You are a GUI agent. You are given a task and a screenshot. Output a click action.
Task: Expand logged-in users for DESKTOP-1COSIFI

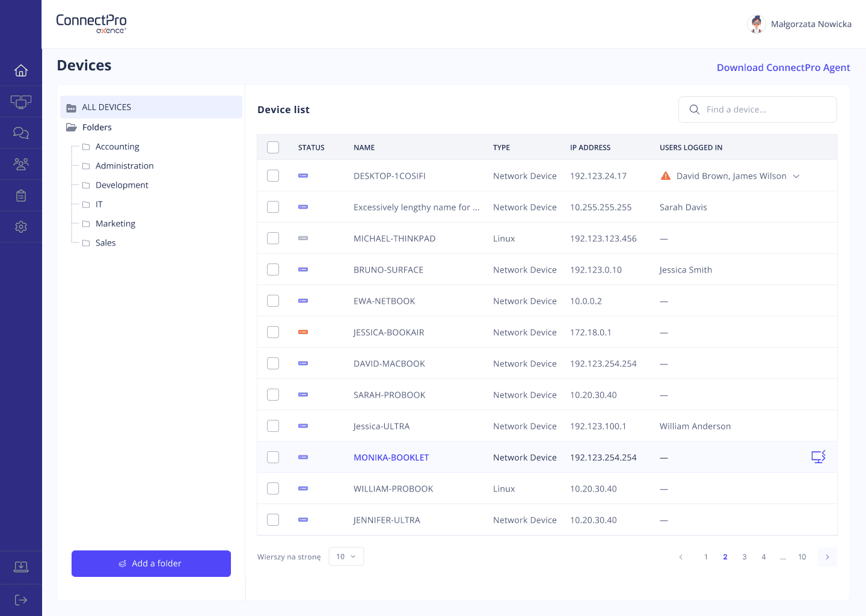tap(796, 176)
